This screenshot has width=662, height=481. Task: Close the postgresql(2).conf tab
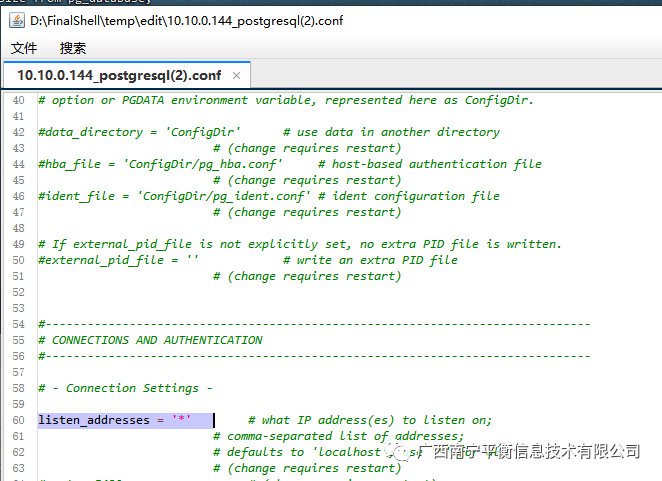pos(236,76)
